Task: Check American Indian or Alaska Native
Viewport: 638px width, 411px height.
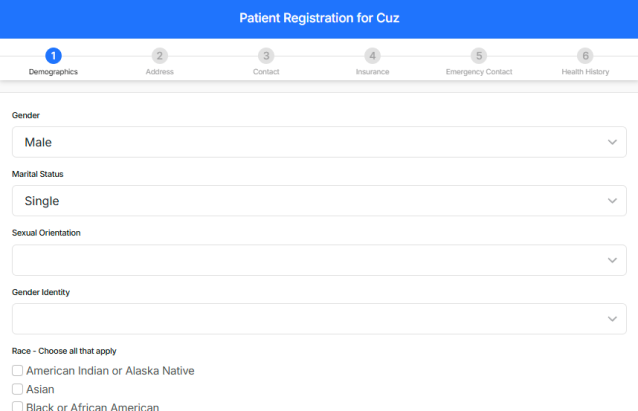Action: [17, 371]
